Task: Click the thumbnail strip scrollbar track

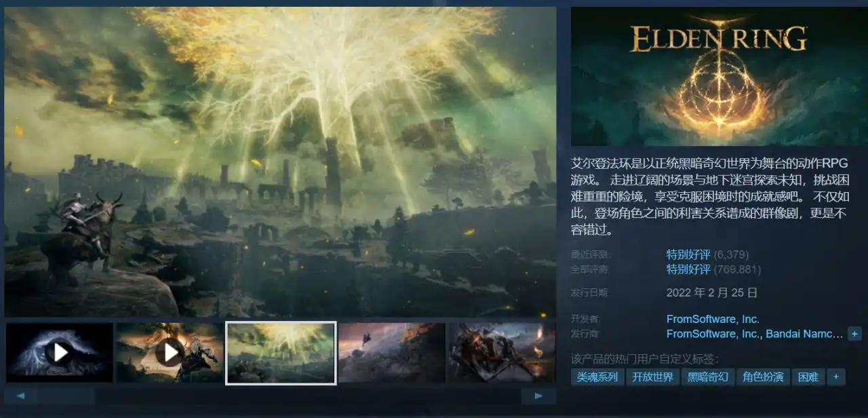Action: 279,396
